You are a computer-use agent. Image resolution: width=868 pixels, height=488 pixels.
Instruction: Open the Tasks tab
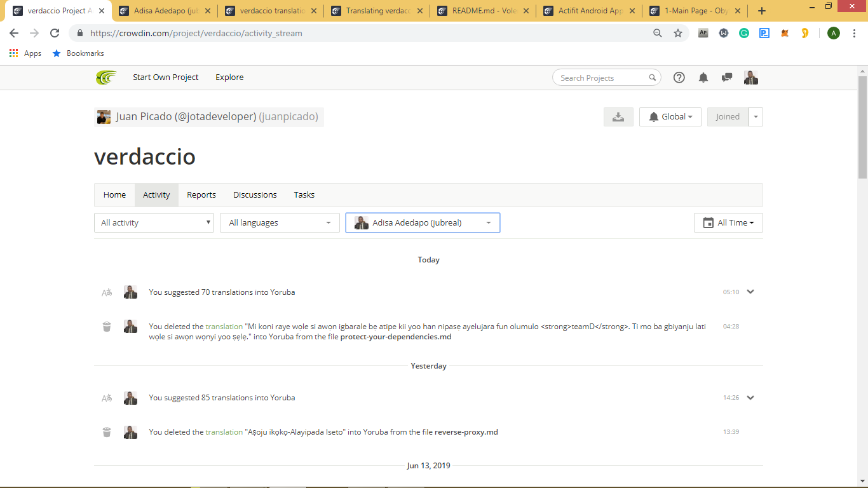(x=304, y=195)
